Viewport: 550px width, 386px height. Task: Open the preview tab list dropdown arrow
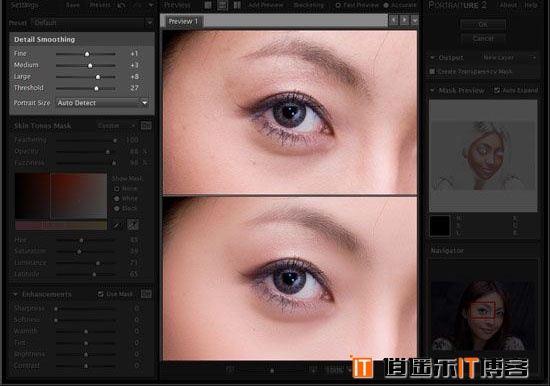[415, 20]
